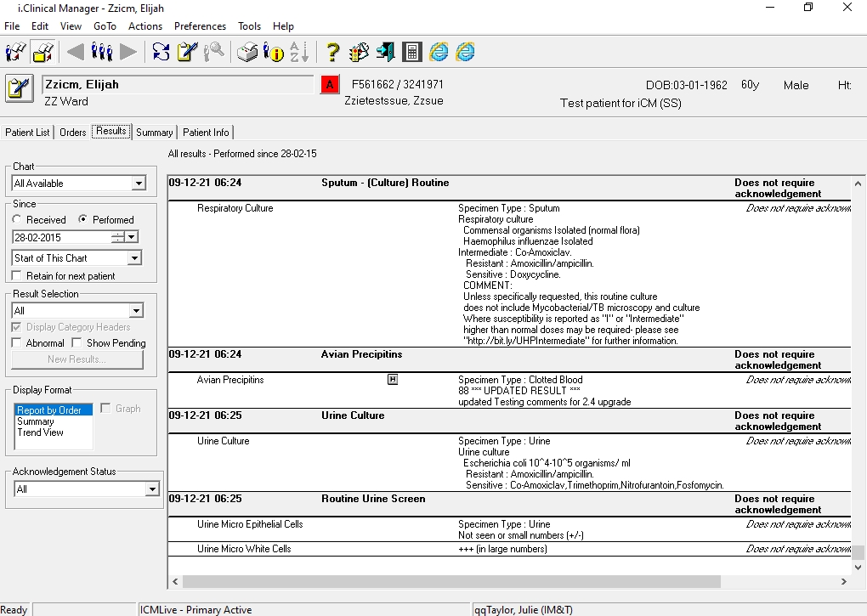This screenshot has width=867, height=616.
Task: Open the File menu
Action: click(x=12, y=26)
